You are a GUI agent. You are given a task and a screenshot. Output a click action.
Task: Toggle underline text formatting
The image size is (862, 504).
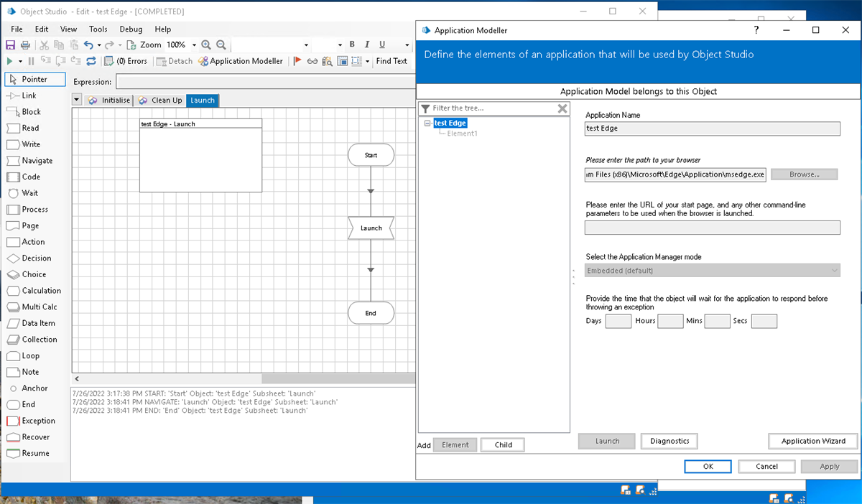click(382, 45)
